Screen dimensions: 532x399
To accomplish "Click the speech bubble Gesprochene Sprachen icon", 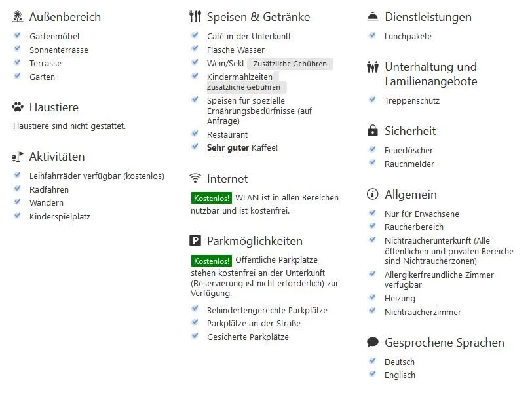I will click(373, 342).
